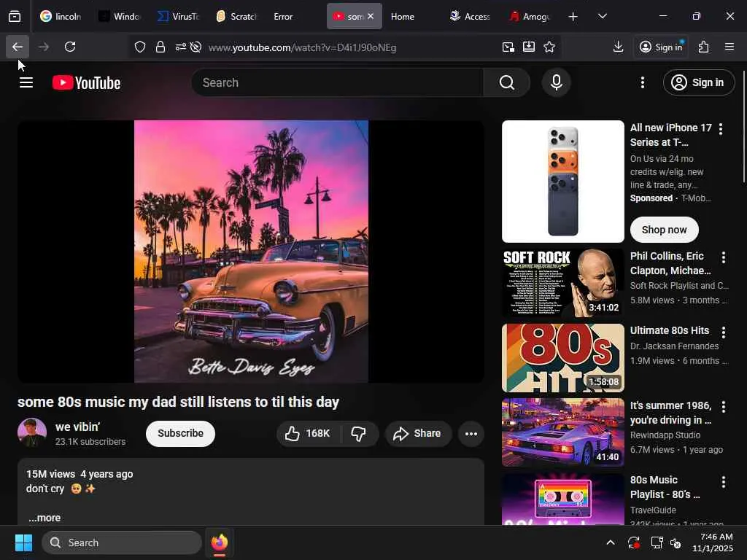
Task: List all tabs dropdown arrow
Action: [x=602, y=16]
